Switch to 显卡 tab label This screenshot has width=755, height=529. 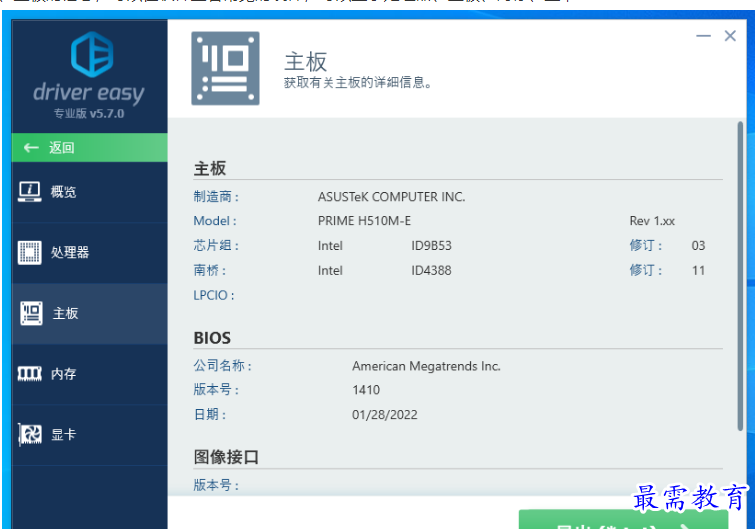64,435
